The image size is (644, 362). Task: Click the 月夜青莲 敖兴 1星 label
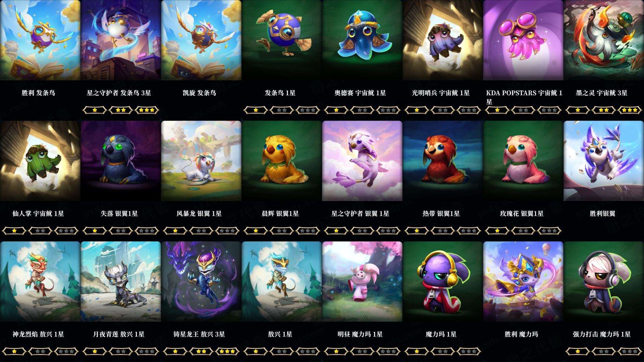tap(119, 334)
